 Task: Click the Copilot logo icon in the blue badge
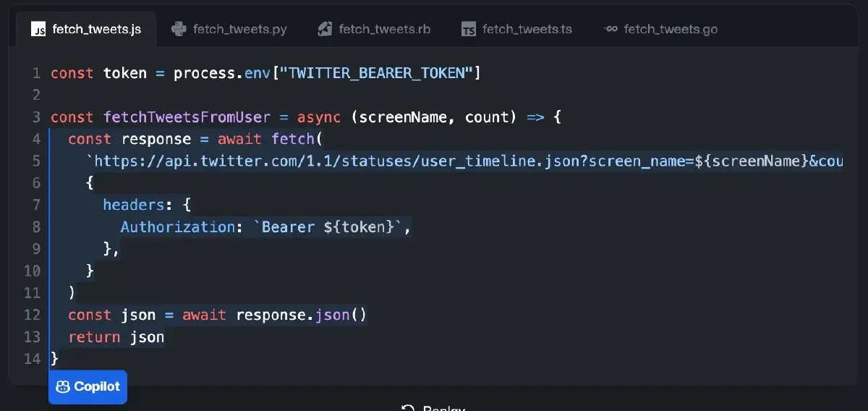point(63,387)
